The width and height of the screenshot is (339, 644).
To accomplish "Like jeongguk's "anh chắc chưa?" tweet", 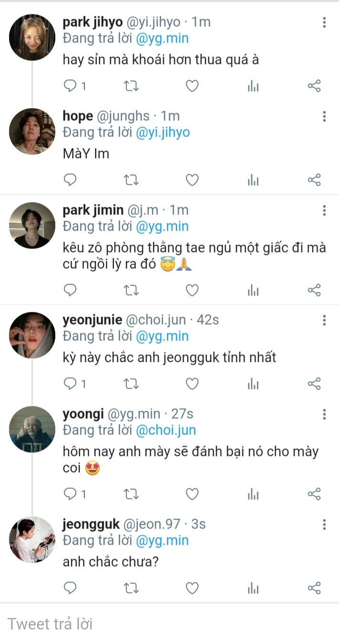I will (x=192, y=588).
